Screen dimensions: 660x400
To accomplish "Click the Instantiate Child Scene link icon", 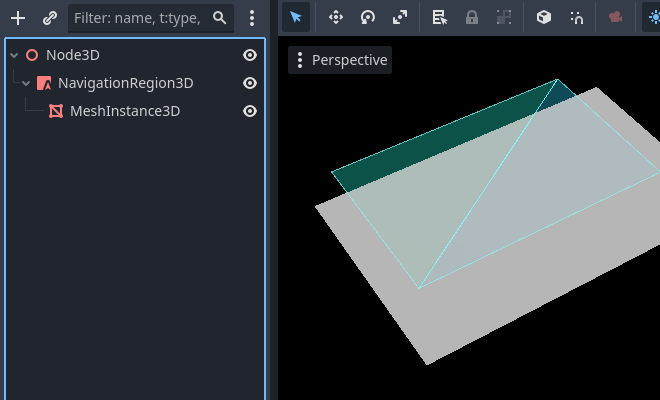I will coord(50,18).
